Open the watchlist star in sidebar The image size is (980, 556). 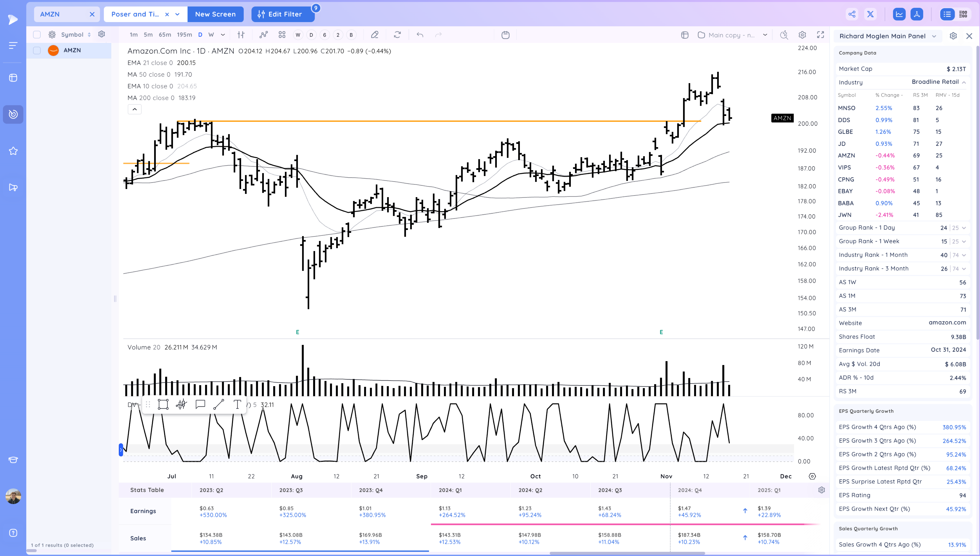pyautogui.click(x=13, y=151)
